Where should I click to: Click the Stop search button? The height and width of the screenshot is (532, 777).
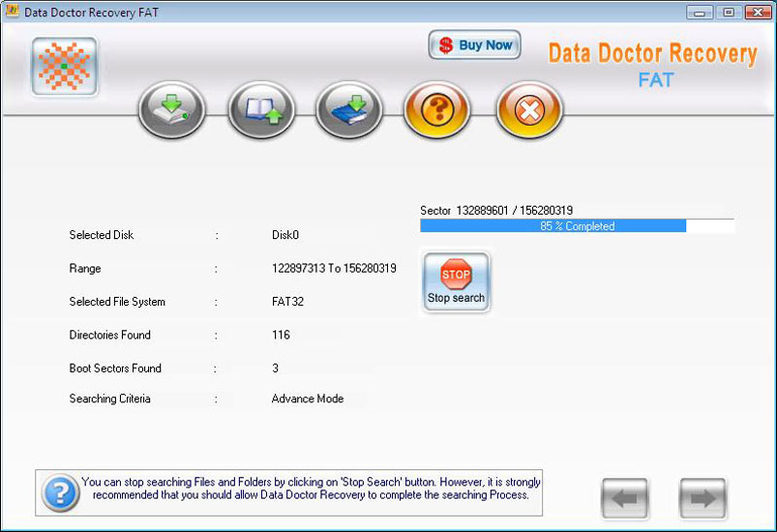pos(456,281)
